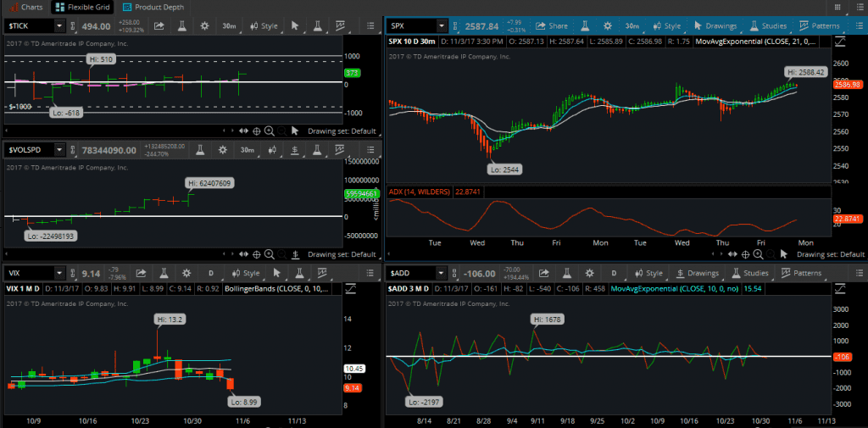Change the $VOLSPD 30m timeframe
This screenshot has width=868, height=428.
pos(247,149)
